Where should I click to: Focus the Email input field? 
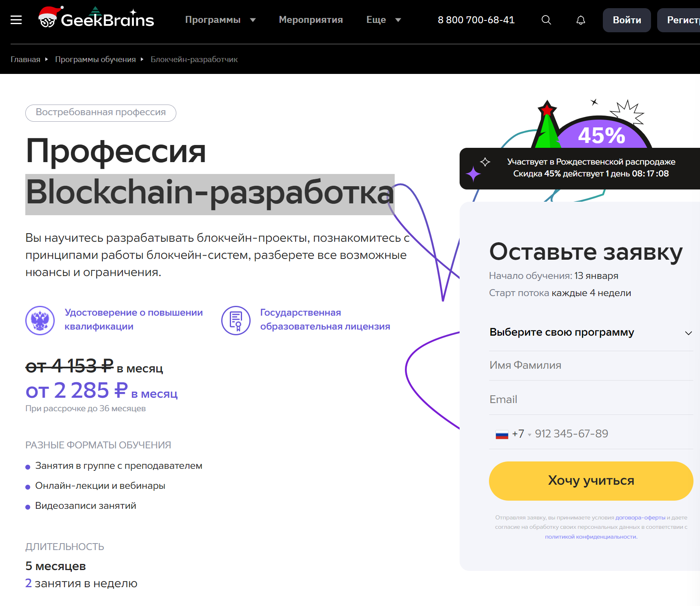point(591,399)
